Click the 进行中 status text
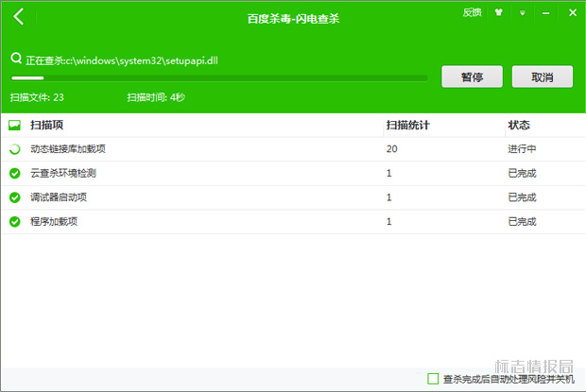The width and height of the screenshot is (586, 392). [x=522, y=149]
